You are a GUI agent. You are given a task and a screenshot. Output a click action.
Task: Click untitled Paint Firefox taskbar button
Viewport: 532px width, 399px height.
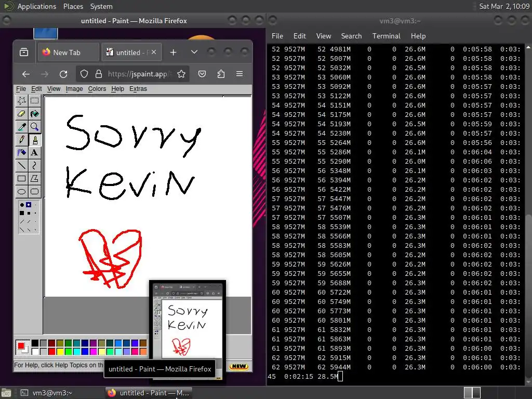(149, 393)
